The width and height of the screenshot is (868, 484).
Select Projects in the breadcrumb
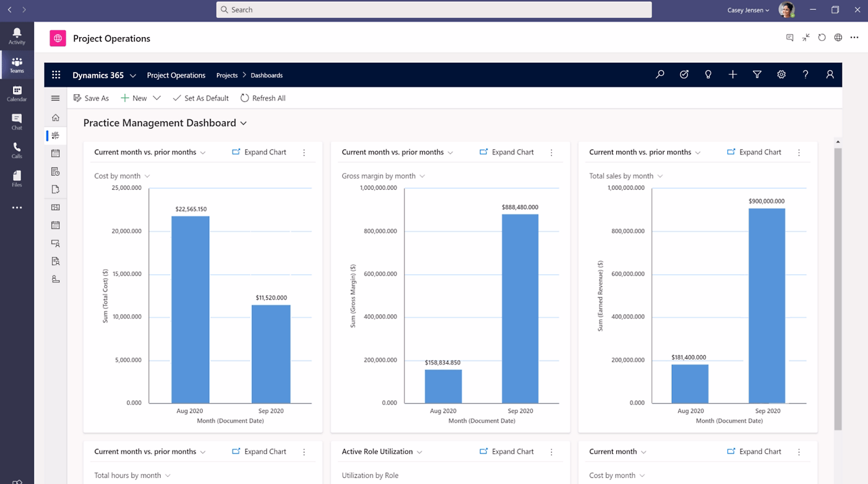tap(227, 75)
